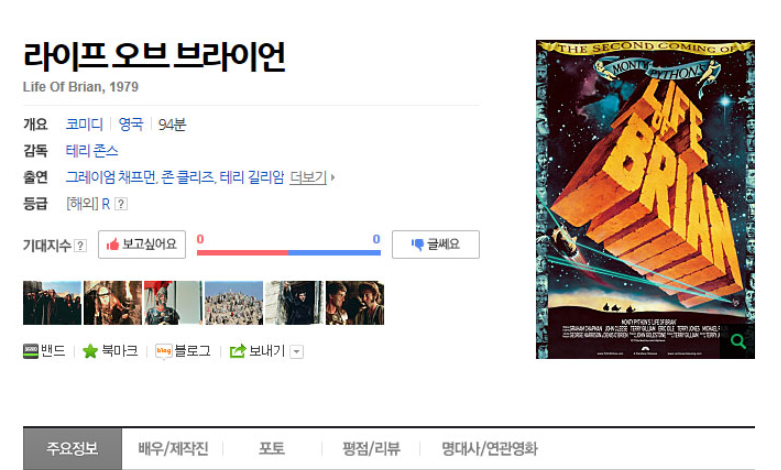781x470 pixels.
Task: Click the 글쎄요 thumbs-down button
Action: (x=436, y=244)
